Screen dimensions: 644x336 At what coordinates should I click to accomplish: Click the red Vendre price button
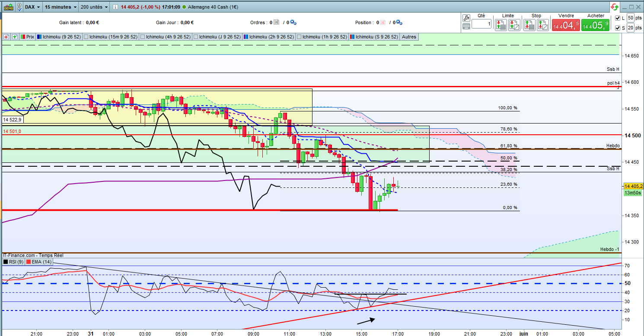[565, 25]
